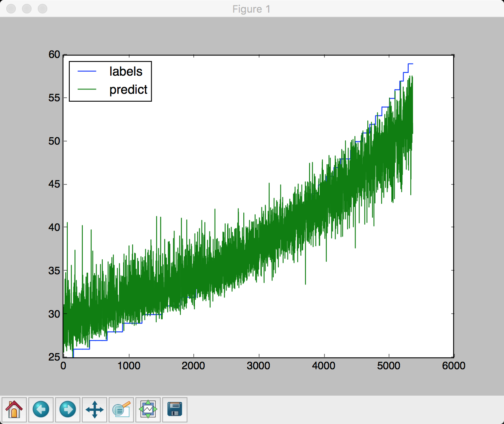
Task: Select the Pan axes cross-arrows tool
Action: click(x=94, y=409)
